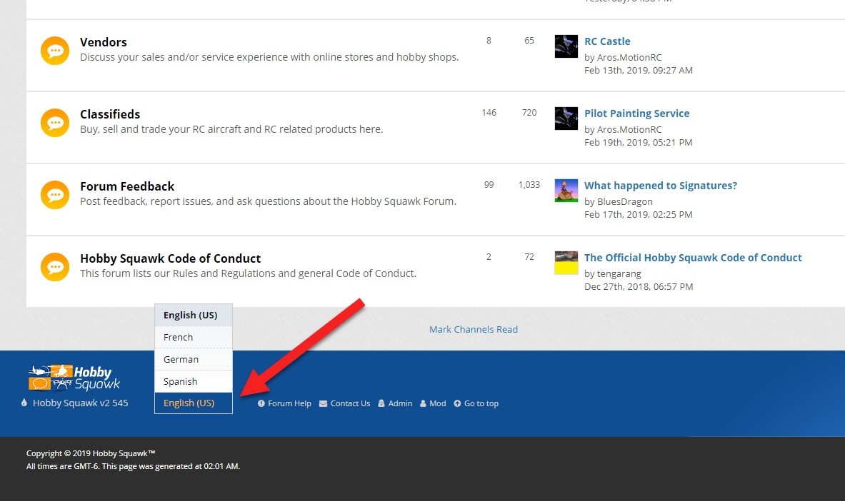Click the Code of Conduct forum bubble icon
The height and width of the screenshot is (504, 845).
(x=55, y=267)
